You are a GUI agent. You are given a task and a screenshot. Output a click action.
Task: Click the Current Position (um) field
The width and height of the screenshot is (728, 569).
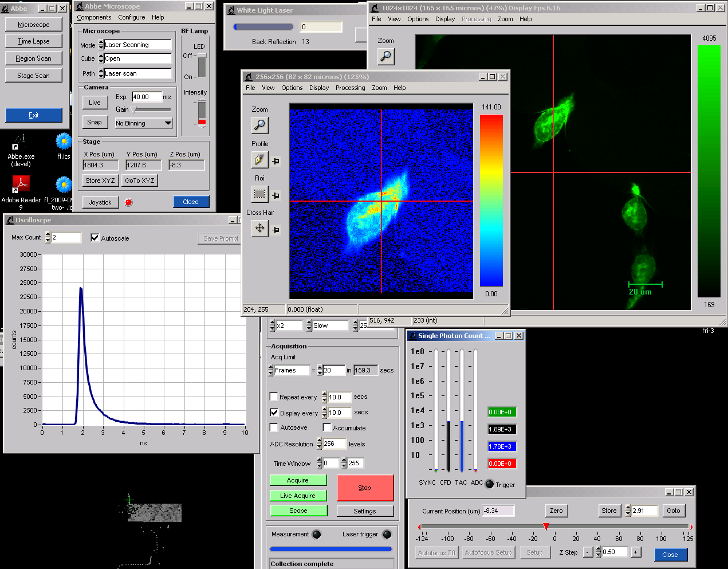point(498,511)
